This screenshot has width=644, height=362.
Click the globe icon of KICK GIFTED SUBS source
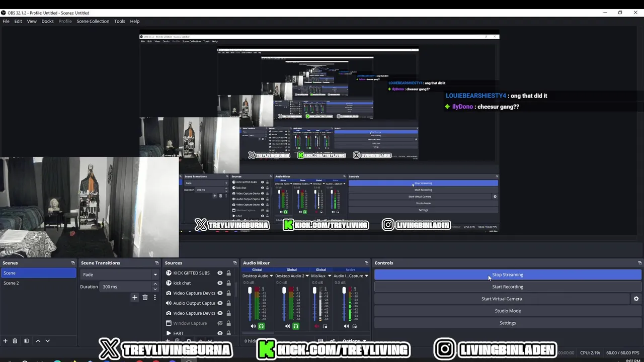(169, 273)
